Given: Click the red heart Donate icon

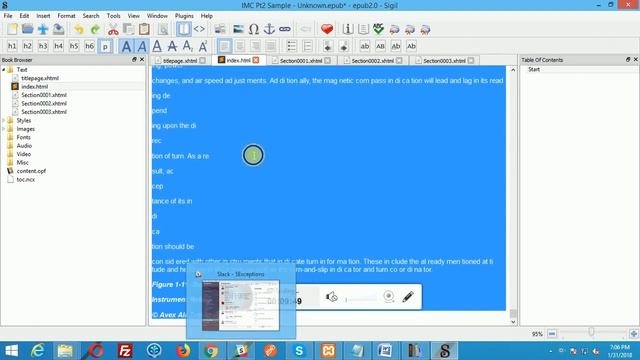Looking at the screenshot, I should pos(327,29).
